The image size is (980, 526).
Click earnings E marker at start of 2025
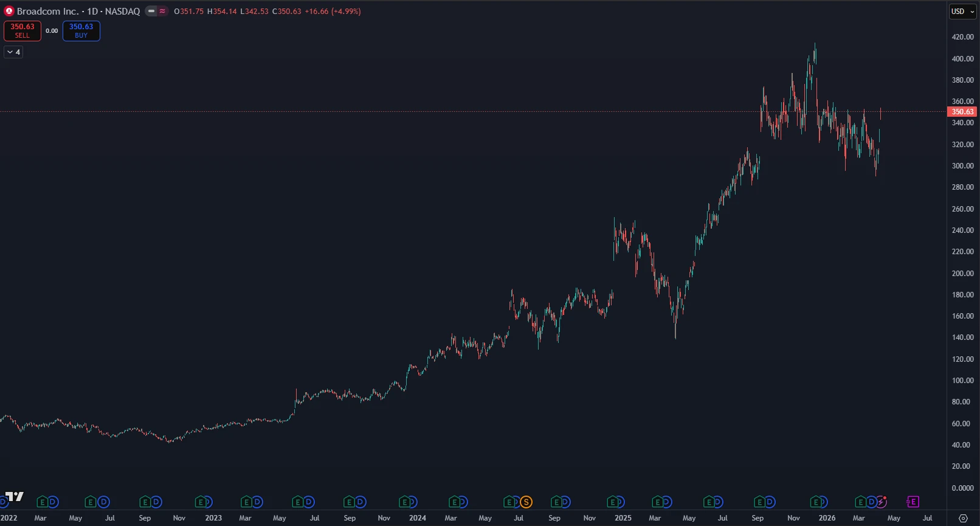click(x=613, y=502)
